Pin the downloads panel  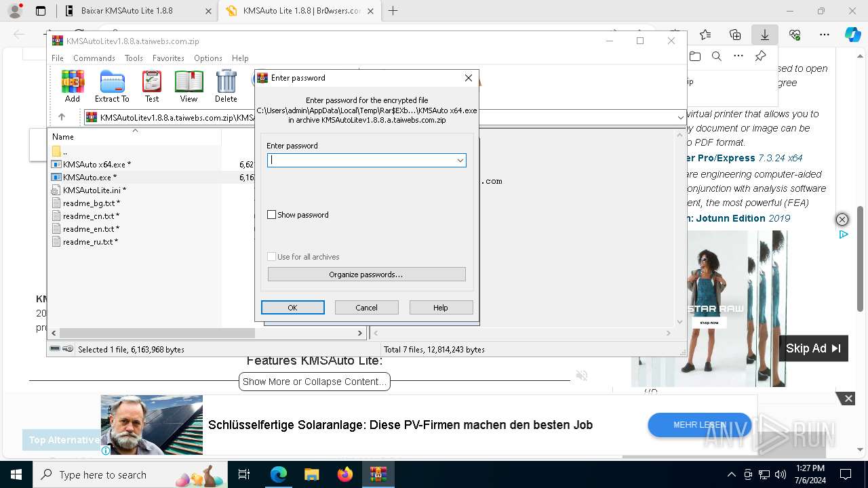tap(760, 56)
